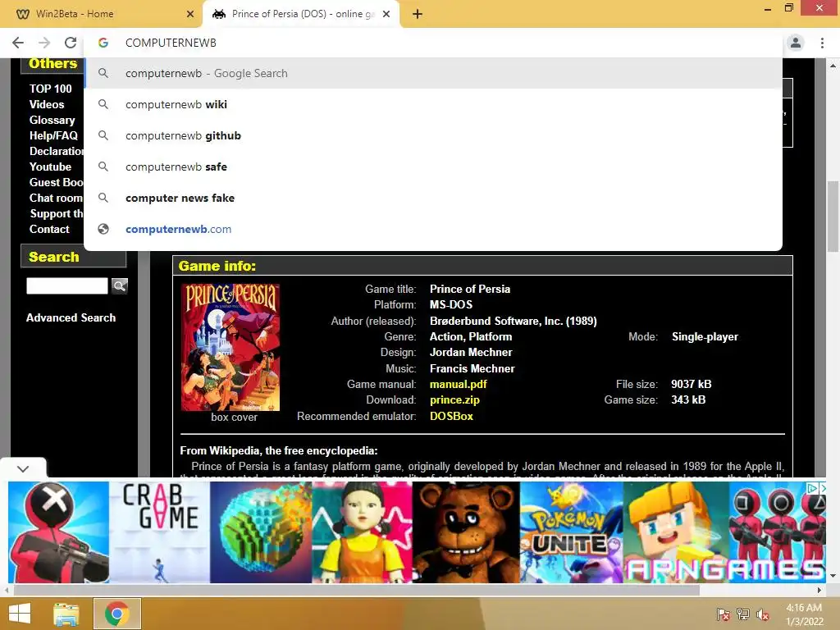Click the Chrome taskbar icon
Viewport: 840px width, 630px height.
(117, 614)
